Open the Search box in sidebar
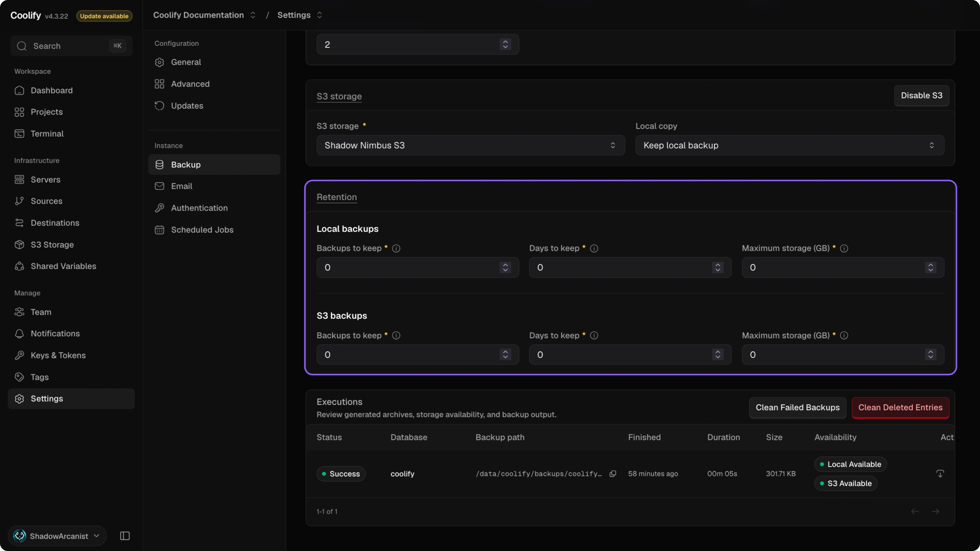Screen dimensions: 980x551 click(x=71, y=46)
